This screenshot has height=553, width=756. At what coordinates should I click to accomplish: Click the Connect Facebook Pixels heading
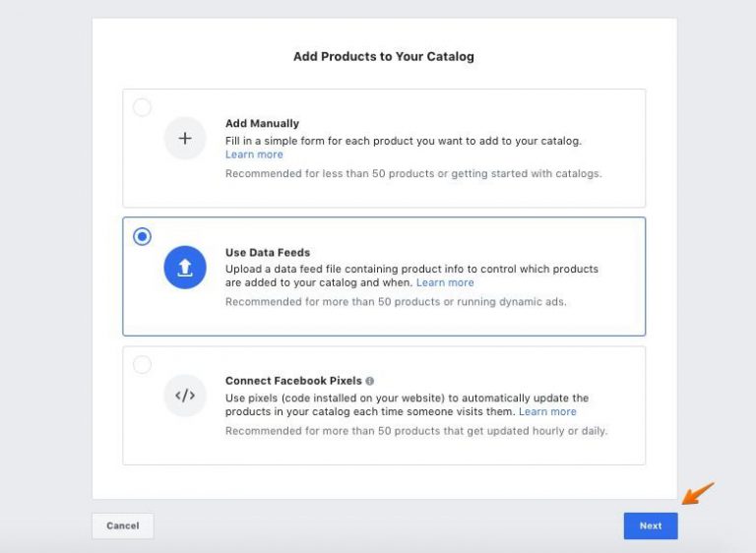click(293, 381)
